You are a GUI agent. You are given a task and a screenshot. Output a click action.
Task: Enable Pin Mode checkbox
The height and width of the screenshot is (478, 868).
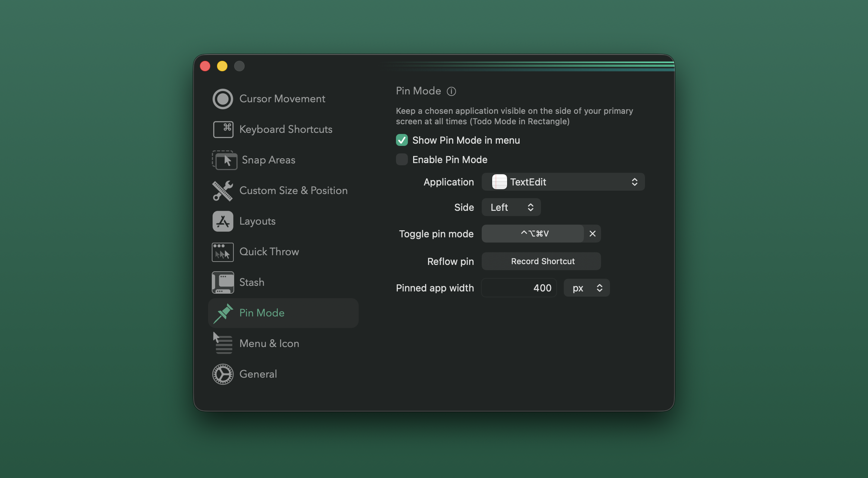coord(402,159)
